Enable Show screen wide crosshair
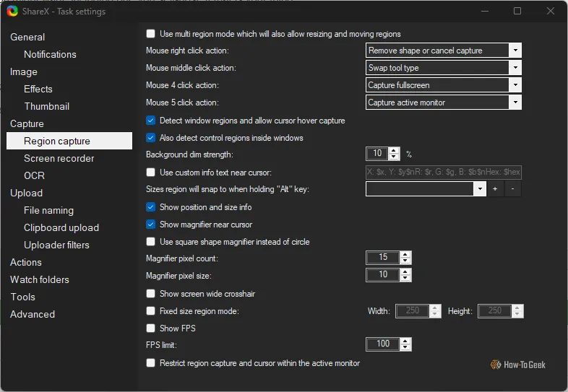This screenshot has width=568, height=392. [x=151, y=294]
